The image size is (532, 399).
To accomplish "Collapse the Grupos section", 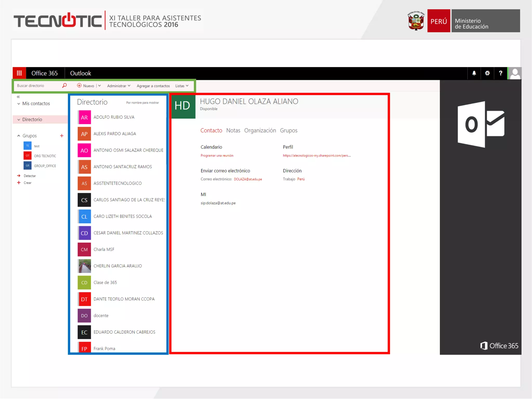I will 19,136.
